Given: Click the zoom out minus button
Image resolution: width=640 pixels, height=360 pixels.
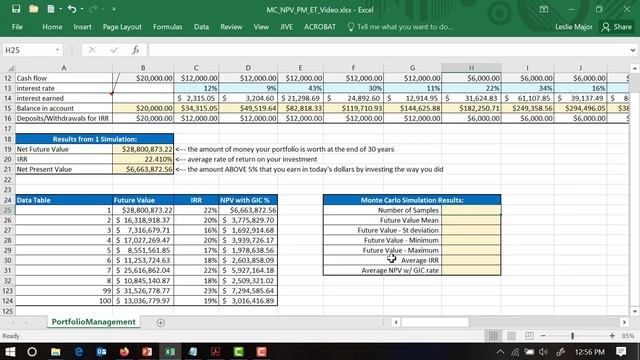Looking at the screenshot, I should 543,336.
